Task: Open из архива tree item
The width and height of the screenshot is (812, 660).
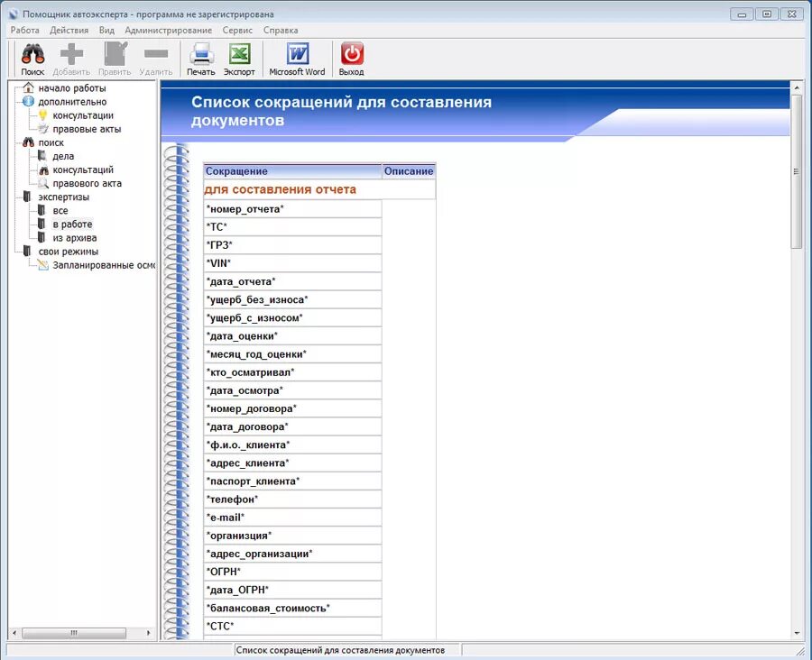Action: [x=75, y=238]
